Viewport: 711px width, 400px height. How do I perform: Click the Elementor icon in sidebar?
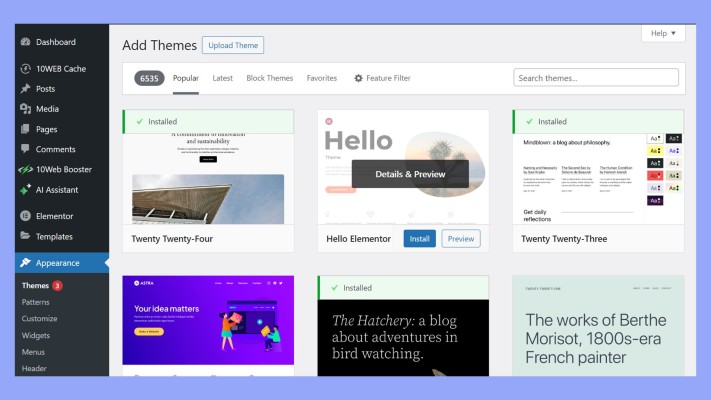click(x=24, y=216)
